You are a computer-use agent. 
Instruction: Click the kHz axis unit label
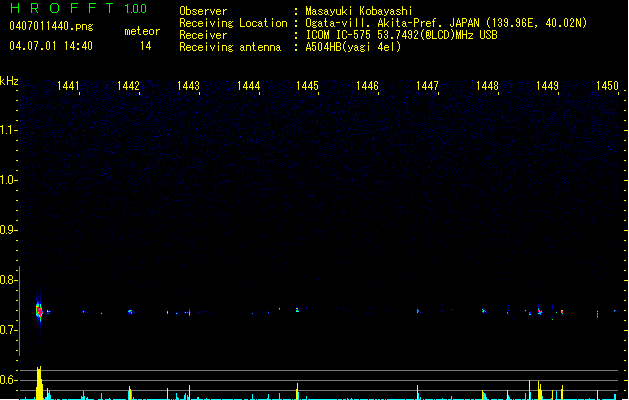click(9, 81)
